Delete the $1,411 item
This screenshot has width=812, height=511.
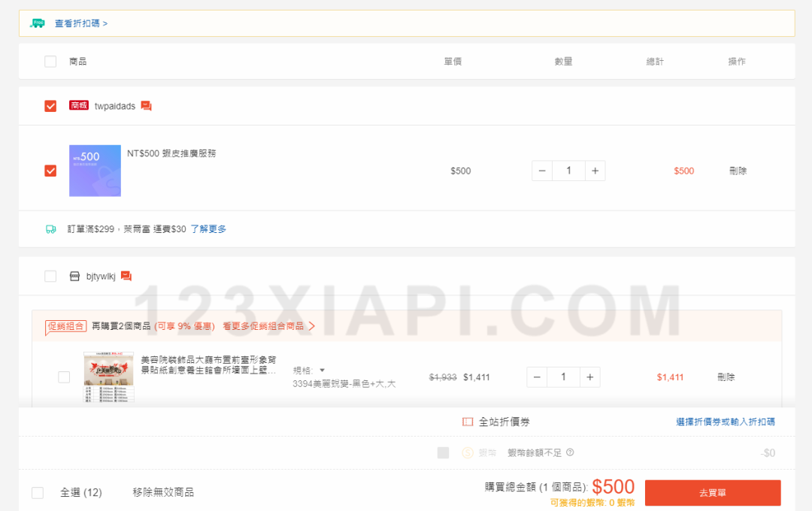726,377
